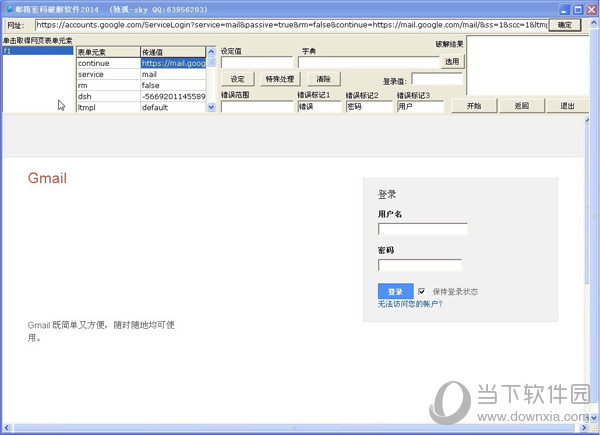Toggle the 保持登录状态 checkbox
The height and width of the screenshot is (435, 600).
[x=422, y=292]
